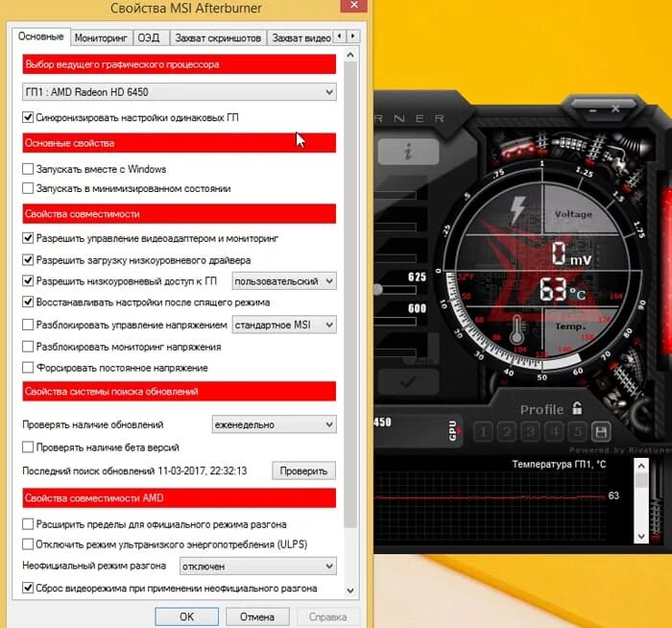The height and width of the screenshot is (628, 672).
Task: Select profile slot 5 in Afterburner
Action: coord(578,432)
